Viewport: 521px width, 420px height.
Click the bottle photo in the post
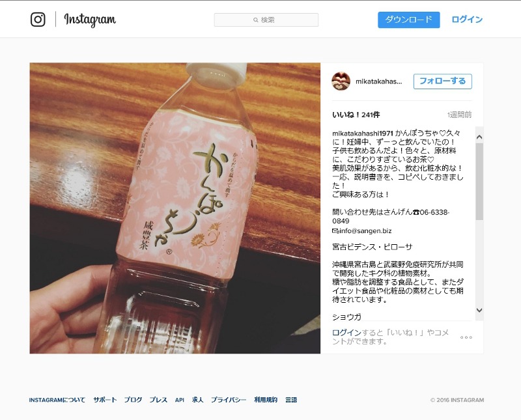tap(175, 208)
